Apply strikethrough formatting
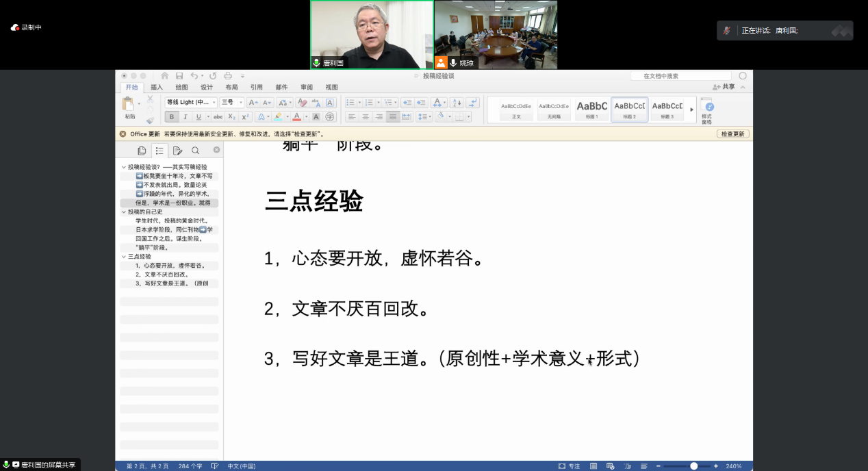The height and width of the screenshot is (471, 868). tap(218, 117)
